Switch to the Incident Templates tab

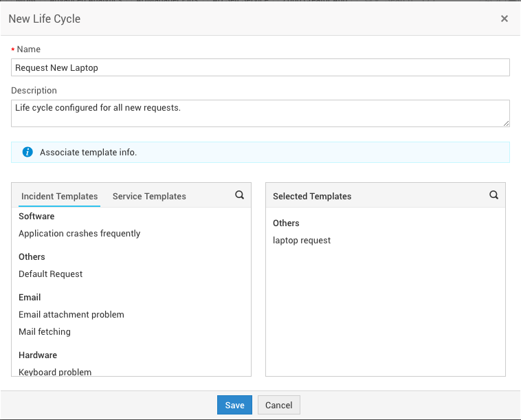[59, 197]
